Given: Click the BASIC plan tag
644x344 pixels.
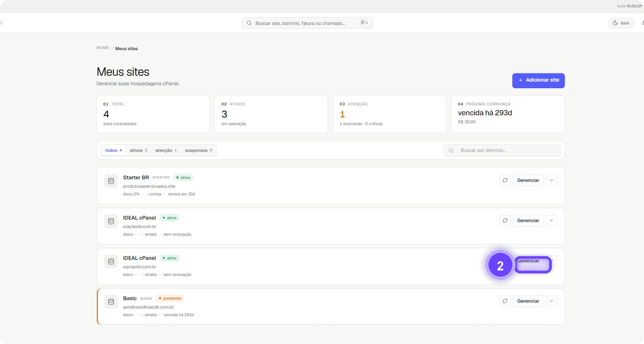Looking at the screenshot, I should (146, 299).
